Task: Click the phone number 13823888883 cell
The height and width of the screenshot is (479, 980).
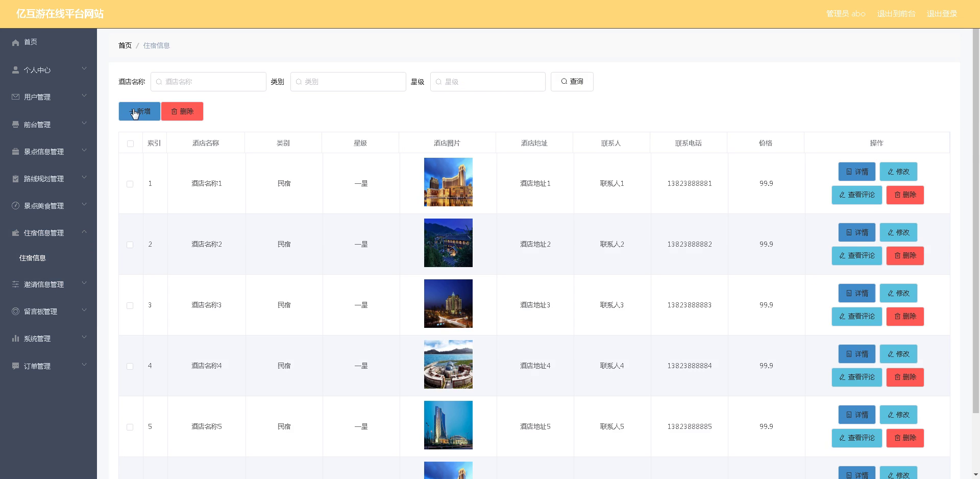Action: pyautogui.click(x=690, y=305)
